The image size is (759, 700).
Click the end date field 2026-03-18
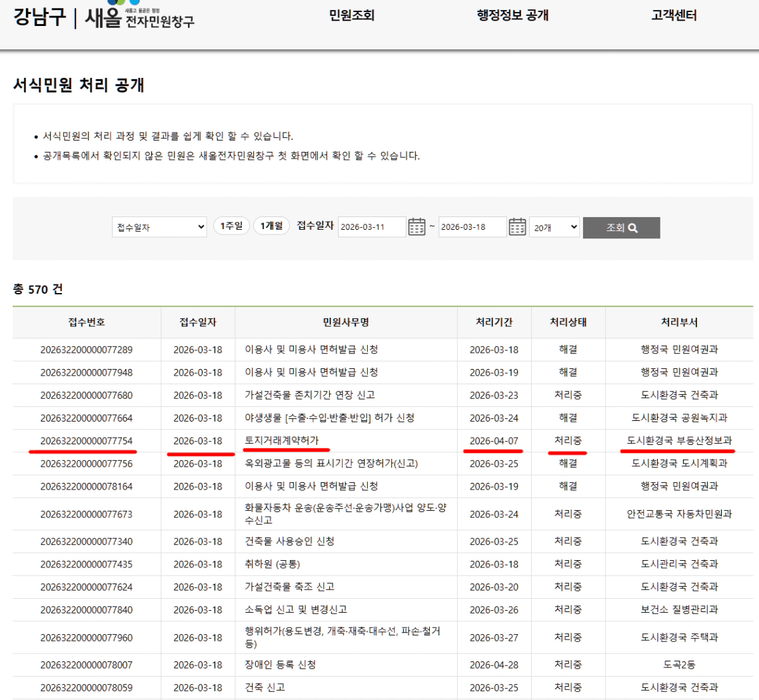click(472, 227)
